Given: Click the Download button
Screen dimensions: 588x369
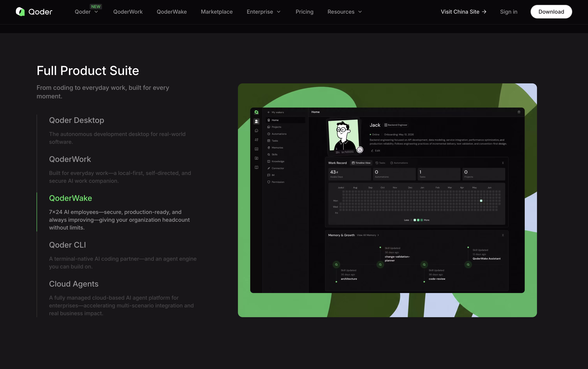Looking at the screenshot, I should point(551,12).
